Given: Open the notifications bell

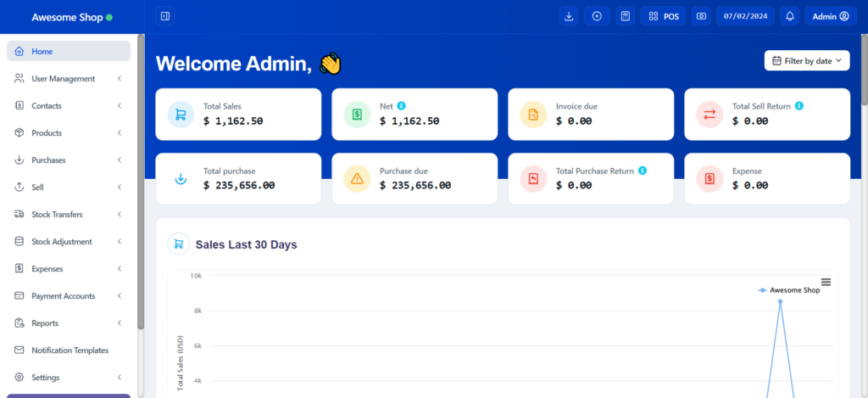Looking at the screenshot, I should tap(790, 16).
